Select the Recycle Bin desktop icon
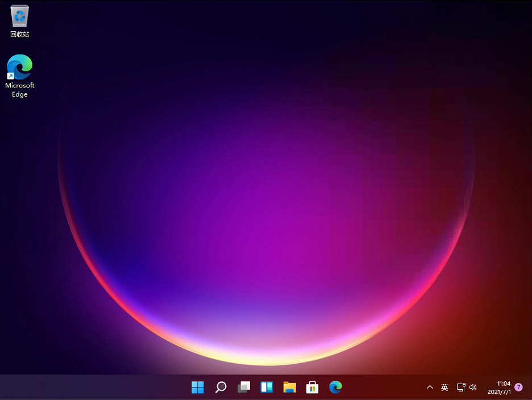 20,16
